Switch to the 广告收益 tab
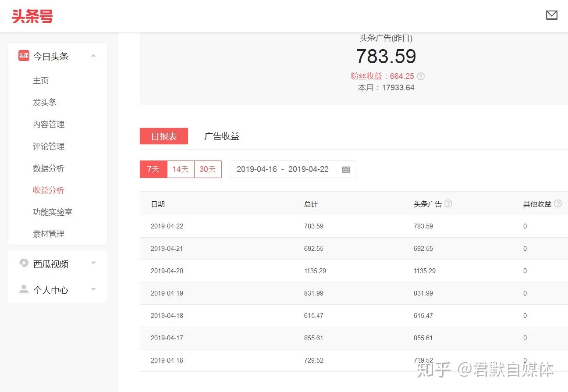The image size is (568, 392). 222,136
